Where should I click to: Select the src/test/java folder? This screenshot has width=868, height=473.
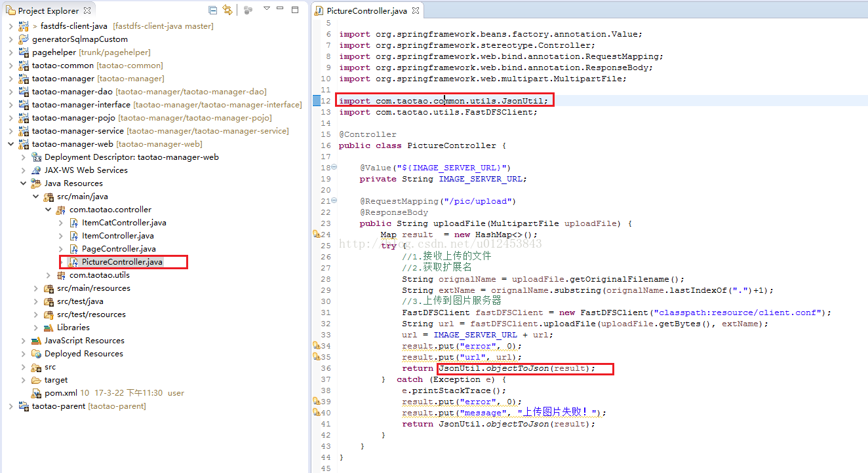click(80, 301)
